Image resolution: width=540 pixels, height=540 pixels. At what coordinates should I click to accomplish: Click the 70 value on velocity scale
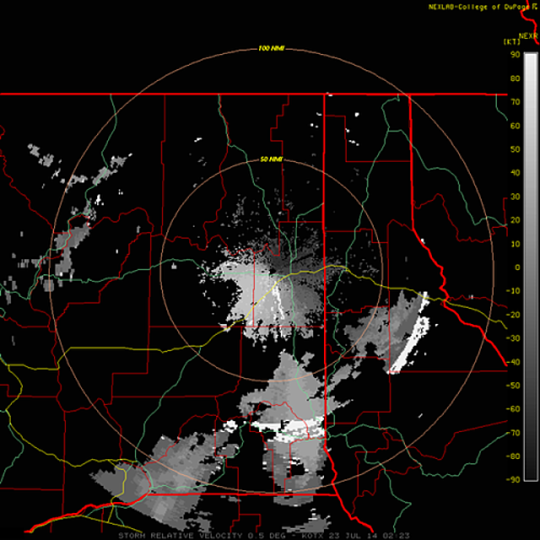pos(516,102)
